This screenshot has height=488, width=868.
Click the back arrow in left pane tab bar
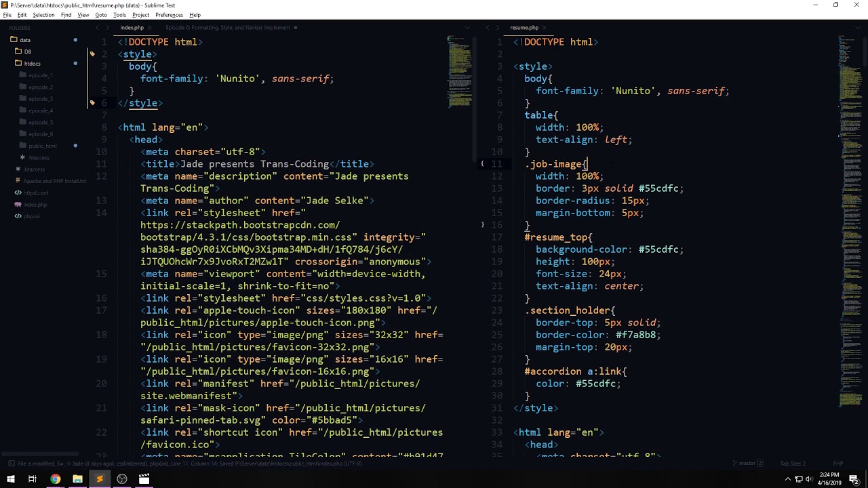point(97,28)
